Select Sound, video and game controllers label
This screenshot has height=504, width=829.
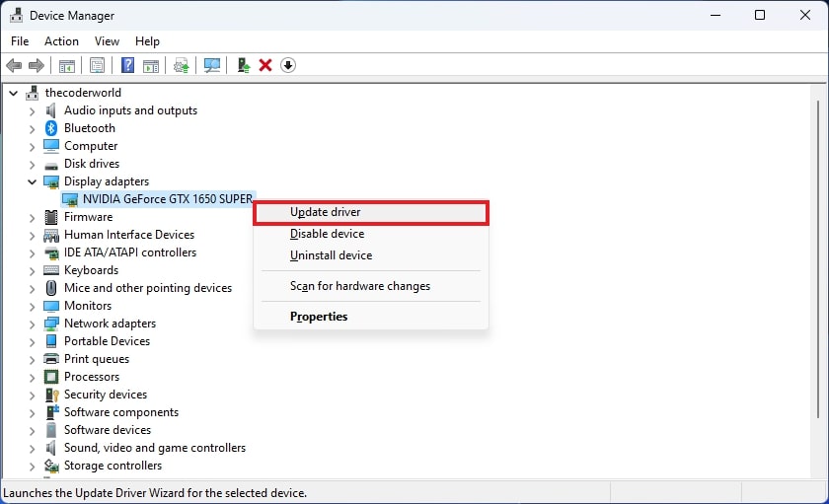pyautogui.click(x=155, y=448)
